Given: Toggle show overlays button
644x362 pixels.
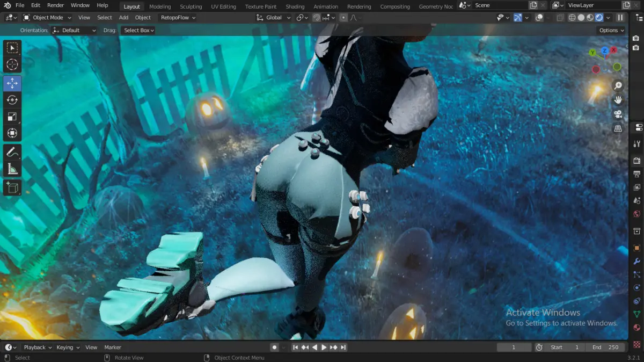Looking at the screenshot, I should click(x=539, y=17).
